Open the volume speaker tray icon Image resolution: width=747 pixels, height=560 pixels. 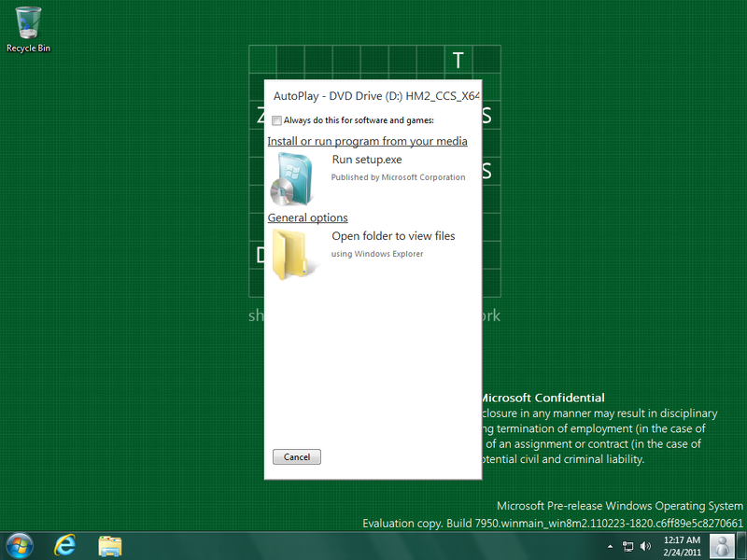pos(645,546)
